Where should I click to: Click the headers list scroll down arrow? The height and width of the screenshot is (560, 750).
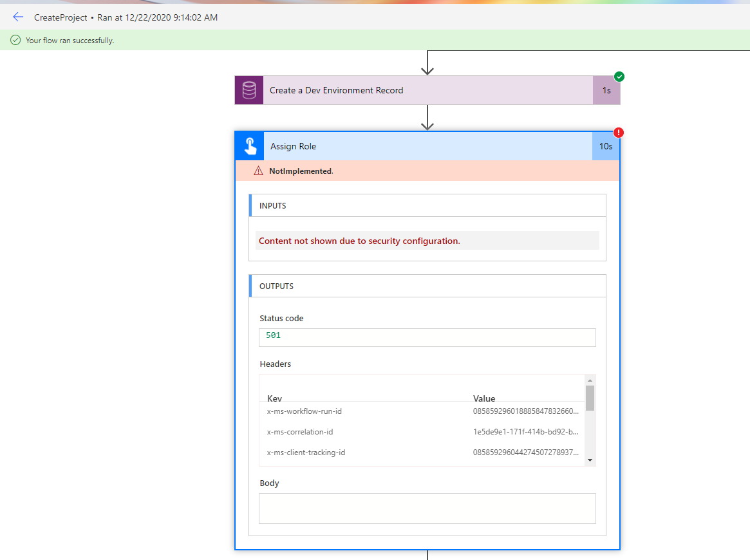tap(590, 460)
